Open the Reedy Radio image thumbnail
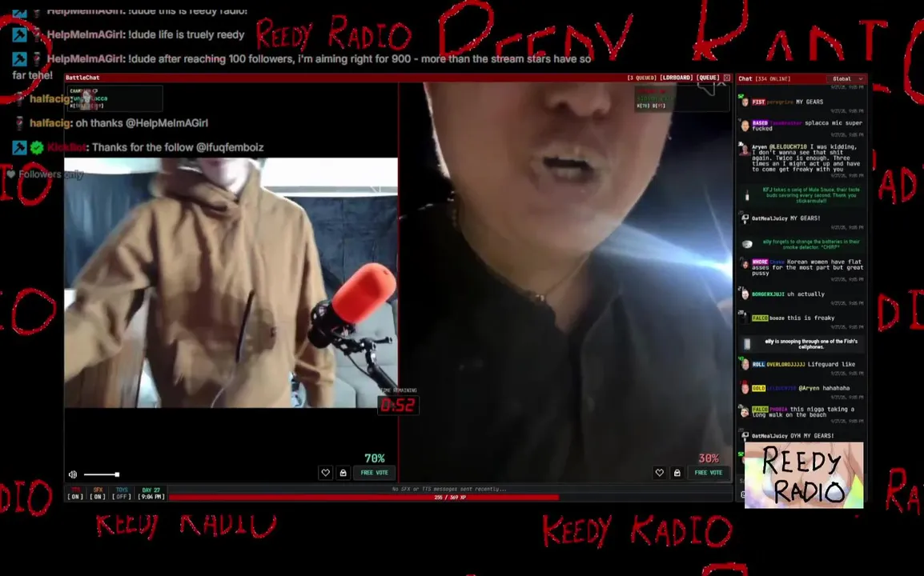 pyautogui.click(x=804, y=475)
